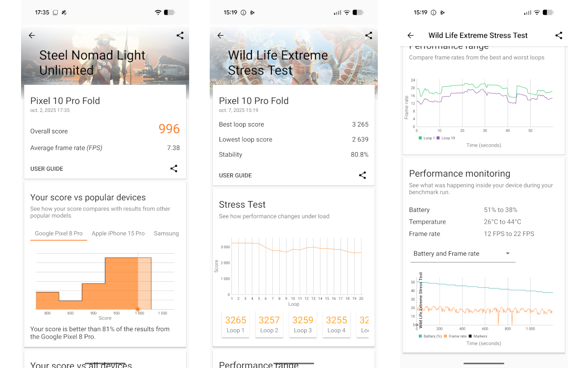This screenshot has width=588, height=368.
Task: Select the Loop 4 score tile 3255
Action: tap(336, 324)
